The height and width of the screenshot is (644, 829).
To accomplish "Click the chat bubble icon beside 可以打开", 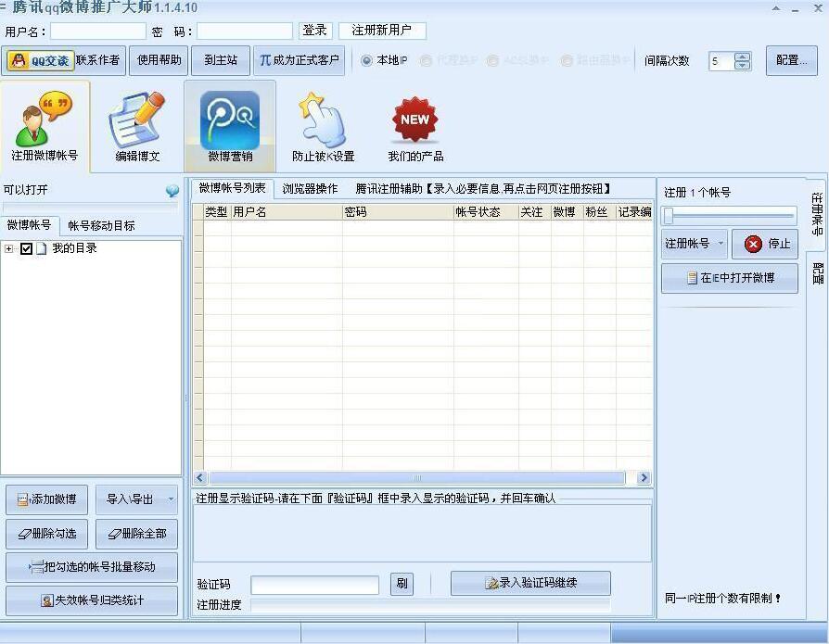I will 172,190.
